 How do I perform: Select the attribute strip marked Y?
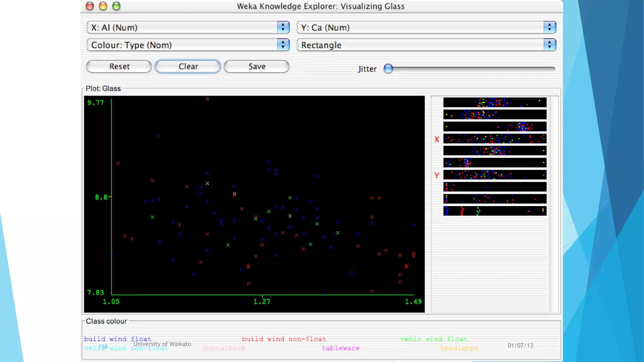pyautogui.click(x=495, y=175)
